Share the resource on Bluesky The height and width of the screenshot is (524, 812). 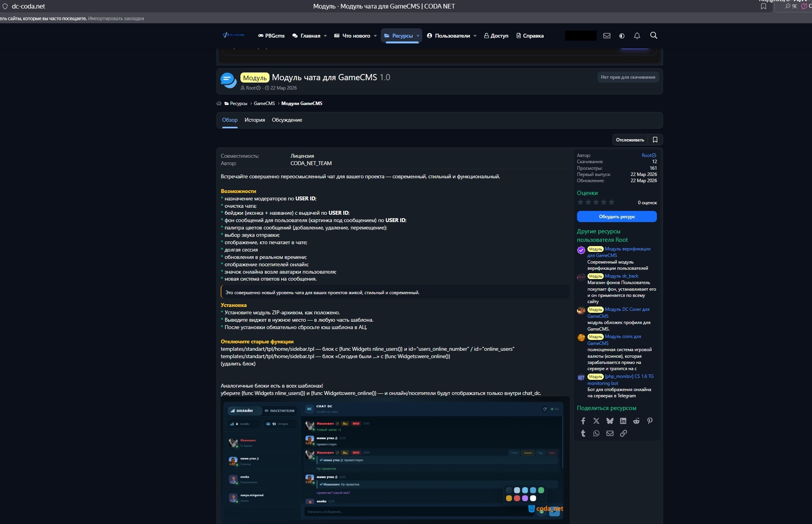click(610, 421)
